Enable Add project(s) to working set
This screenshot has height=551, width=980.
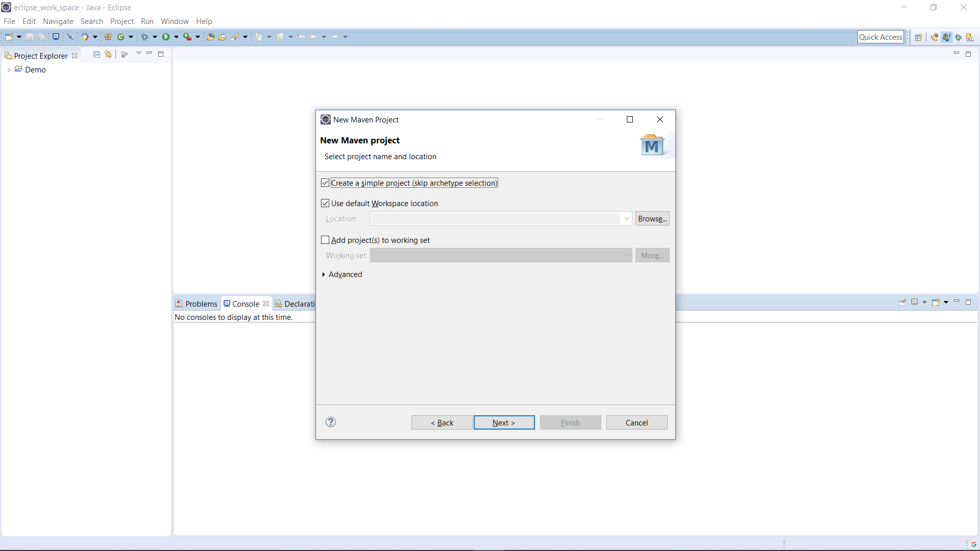[325, 240]
